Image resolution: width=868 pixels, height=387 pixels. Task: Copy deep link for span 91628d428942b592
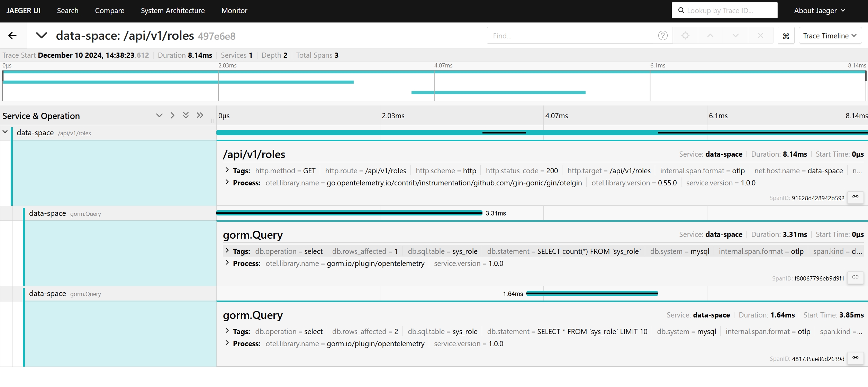click(x=855, y=197)
